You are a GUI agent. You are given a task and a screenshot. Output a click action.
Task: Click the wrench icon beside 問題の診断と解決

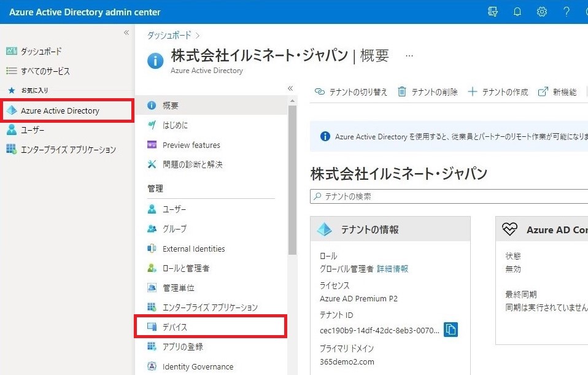click(x=152, y=164)
